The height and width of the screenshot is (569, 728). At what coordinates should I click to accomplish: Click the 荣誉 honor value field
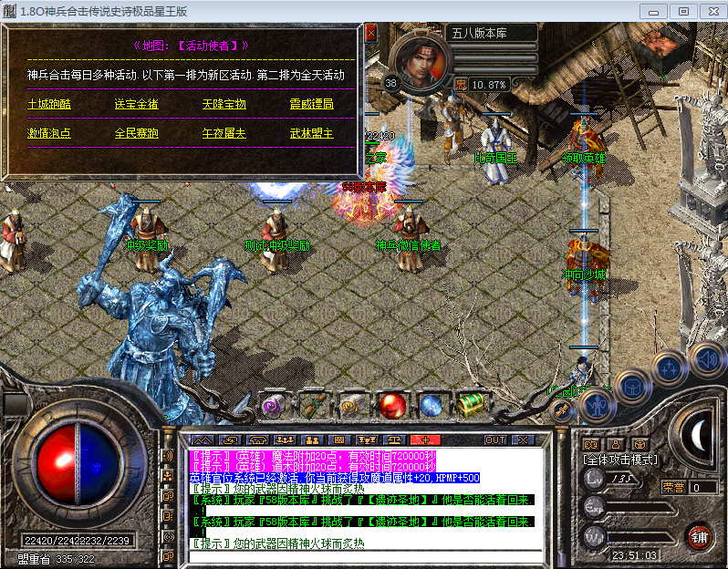(703, 487)
